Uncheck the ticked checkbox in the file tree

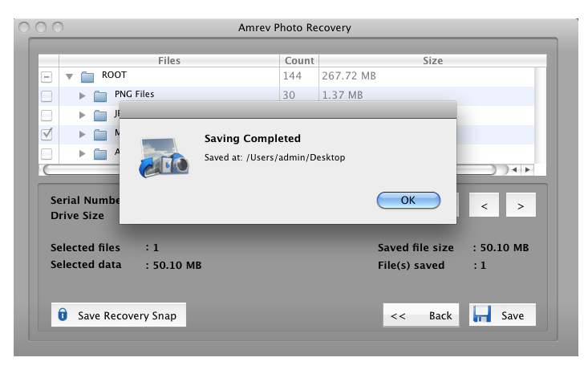coord(47,134)
